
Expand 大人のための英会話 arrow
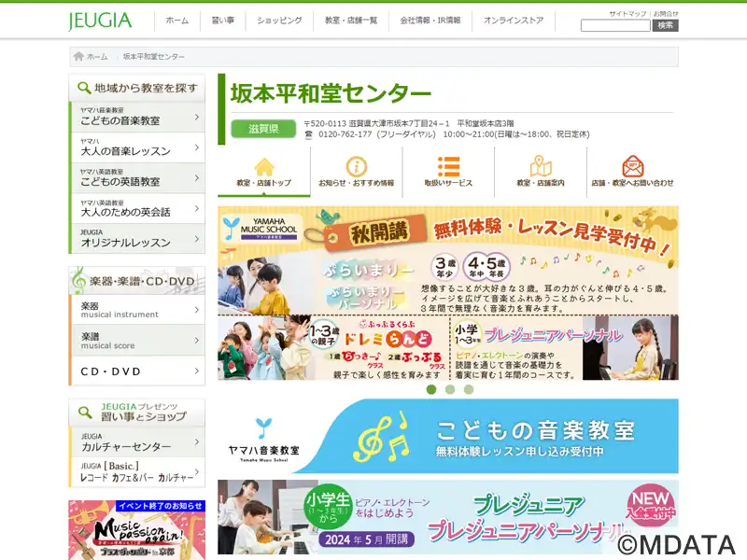pyautogui.click(x=197, y=208)
